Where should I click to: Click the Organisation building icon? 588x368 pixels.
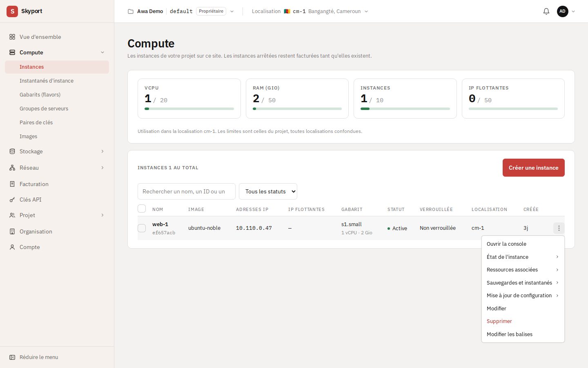(12, 231)
